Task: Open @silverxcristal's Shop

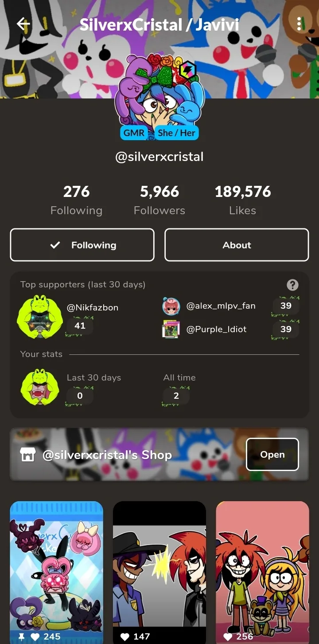Action: [x=272, y=454]
